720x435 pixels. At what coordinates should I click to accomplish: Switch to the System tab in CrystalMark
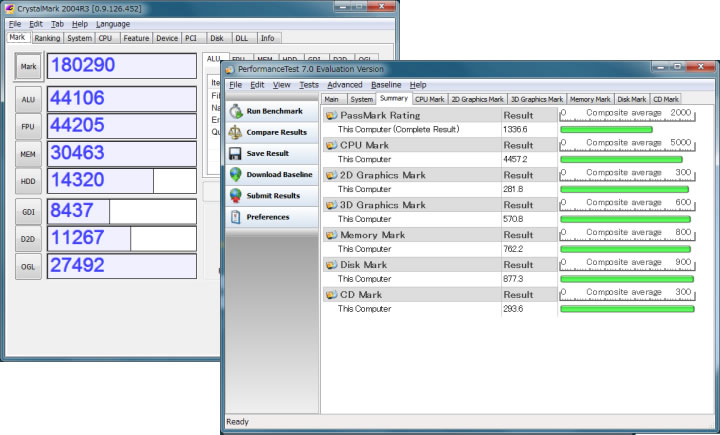click(x=79, y=38)
